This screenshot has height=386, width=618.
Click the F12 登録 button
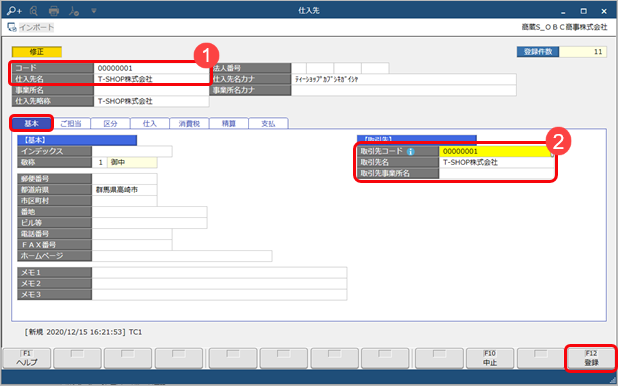coord(591,358)
